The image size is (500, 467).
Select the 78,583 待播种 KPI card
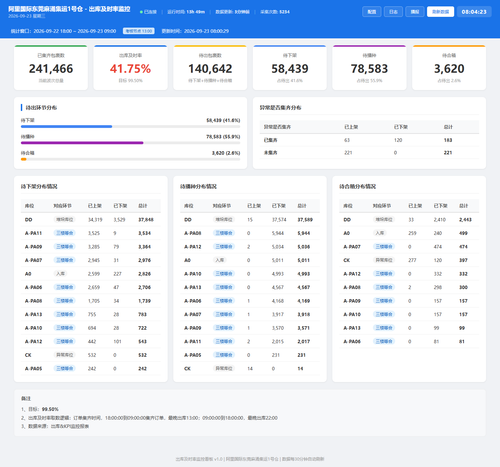point(369,68)
